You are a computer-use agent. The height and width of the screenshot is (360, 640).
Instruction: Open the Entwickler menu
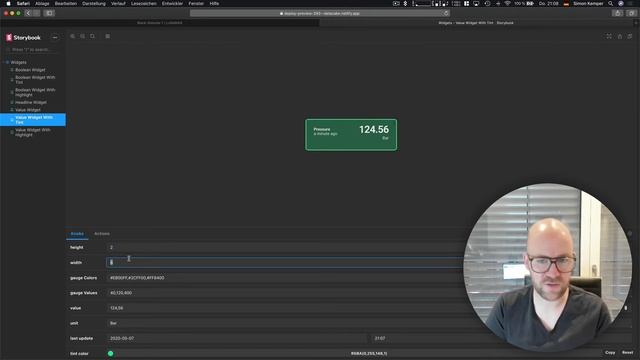172,3
